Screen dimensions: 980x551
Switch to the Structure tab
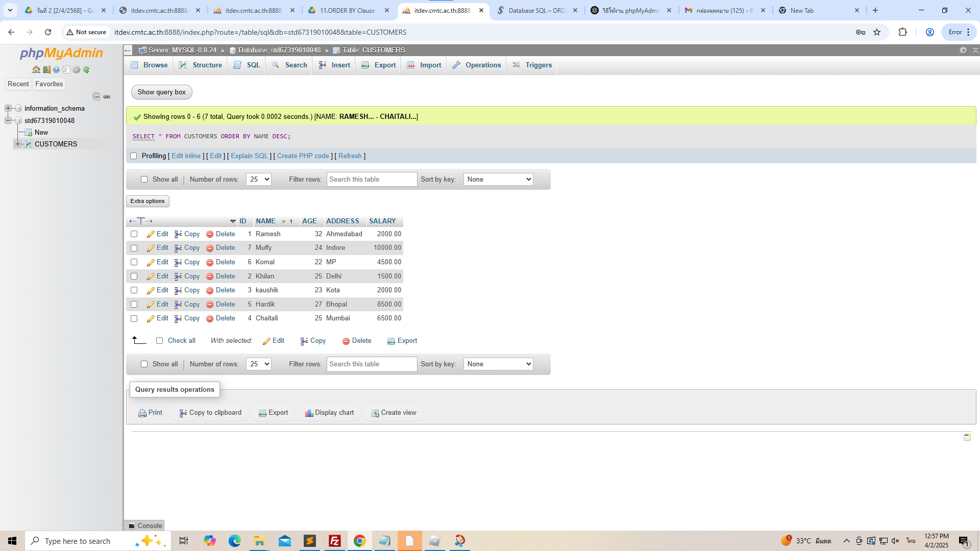[201, 65]
